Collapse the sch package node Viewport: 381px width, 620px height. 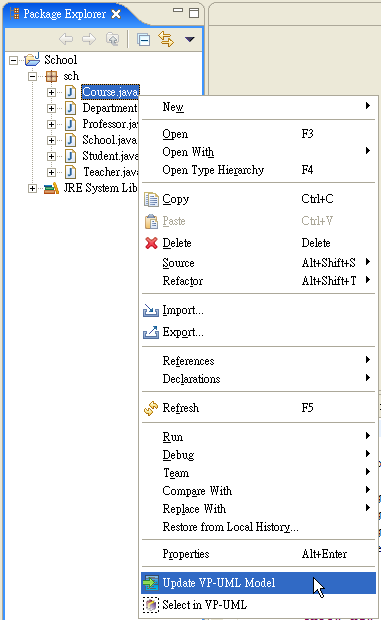click(32, 76)
